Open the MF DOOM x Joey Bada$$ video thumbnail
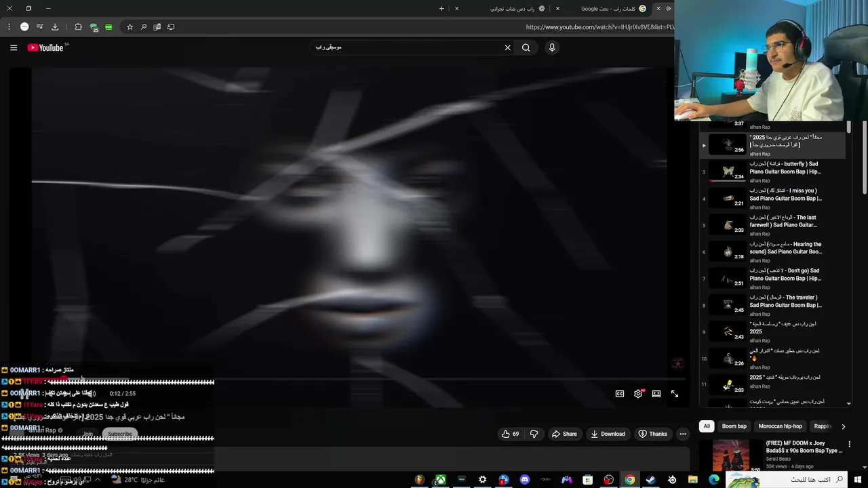868x488 pixels. [730, 456]
